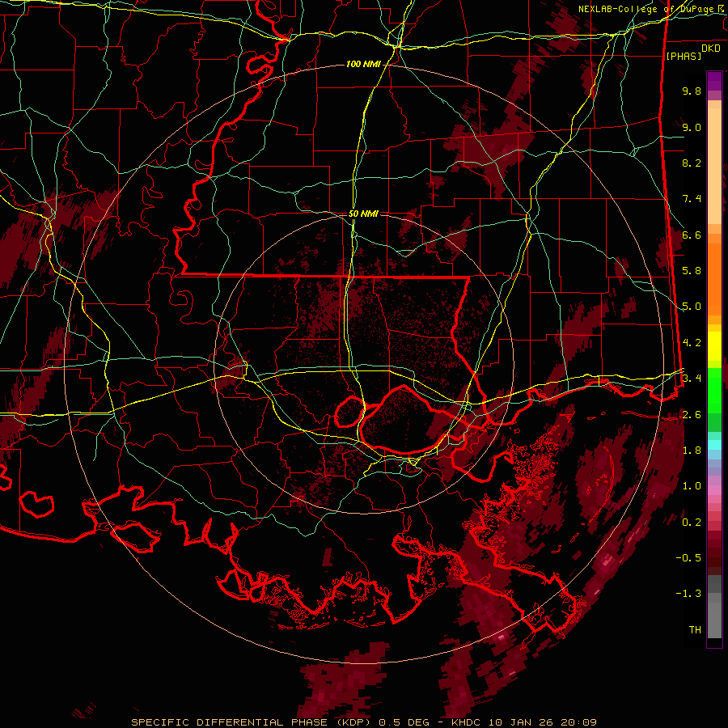Viewport: 728px width, 728px height.
Task: Select the light peach band on the color bar
Action: tap(714, 167)
